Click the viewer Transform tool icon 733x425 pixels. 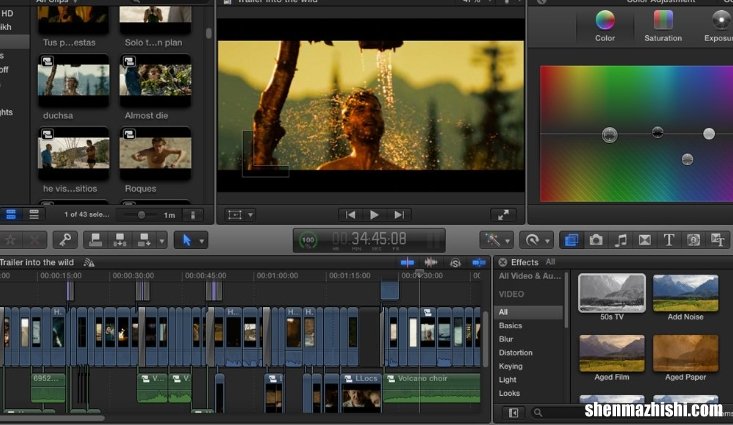click(235, 215)
